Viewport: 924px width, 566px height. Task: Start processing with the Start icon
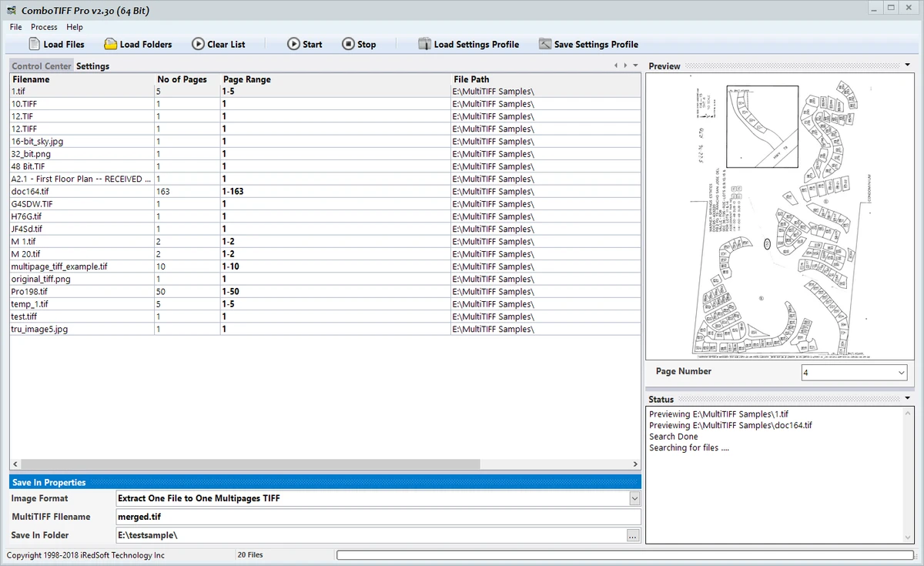tap(293, 44)
